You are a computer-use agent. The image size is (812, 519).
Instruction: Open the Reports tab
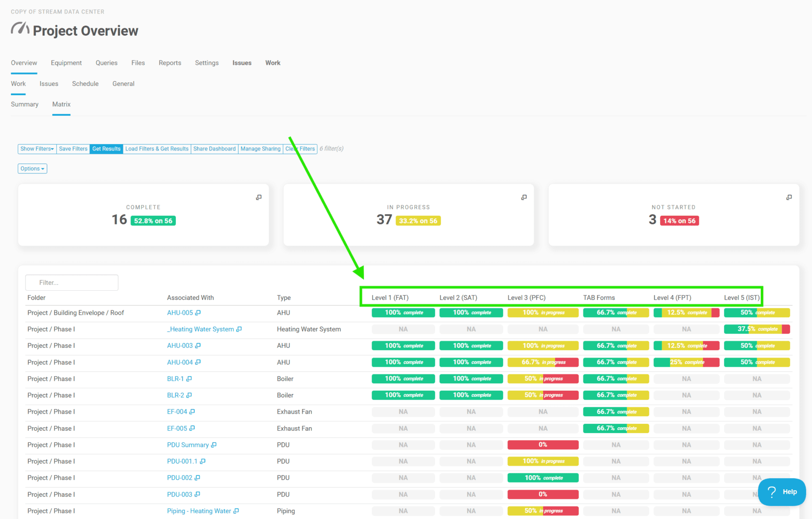tap(170, 63)
